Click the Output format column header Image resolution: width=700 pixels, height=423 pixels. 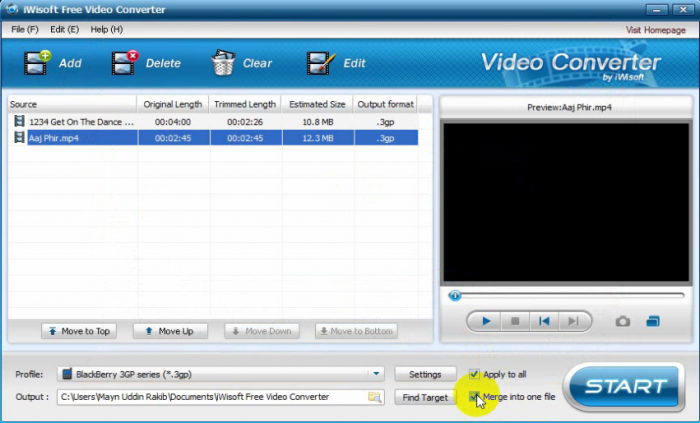point(385,104)
